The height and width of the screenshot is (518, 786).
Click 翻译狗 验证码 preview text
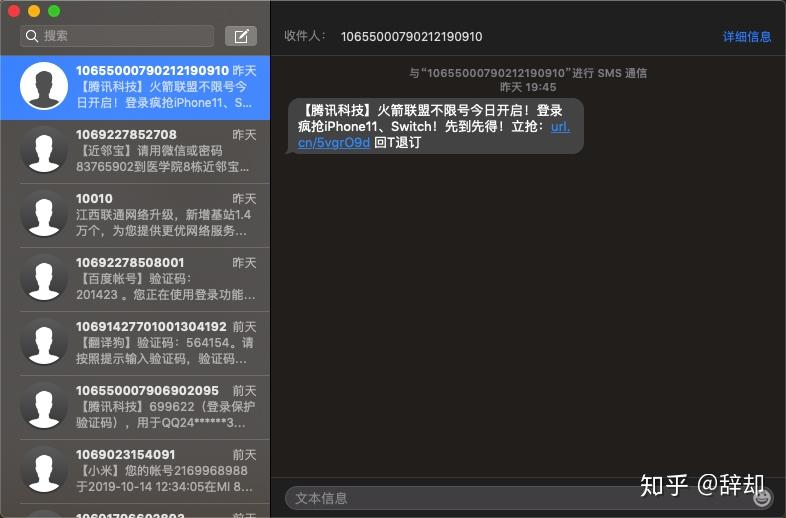(x=164, y=351)
